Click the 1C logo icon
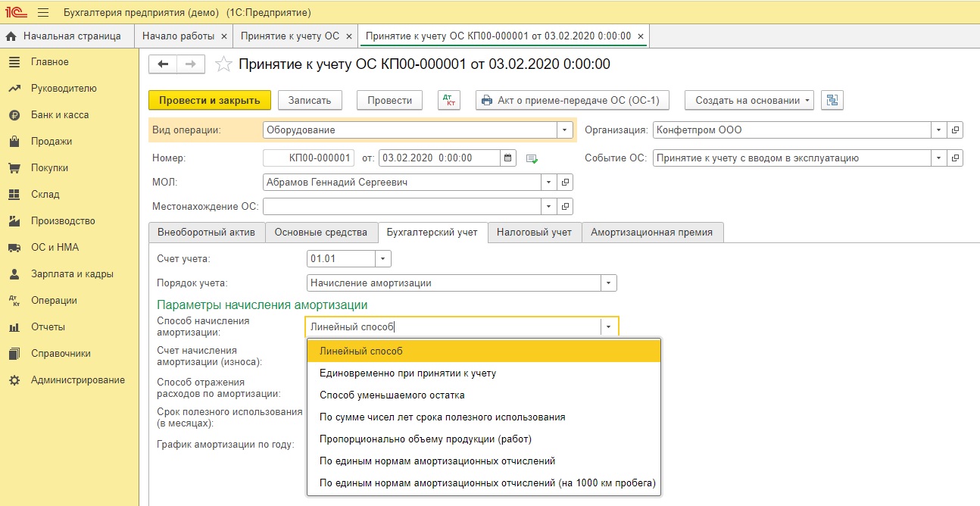Image resolution: width=980 pixels, height=506 pixels. pos(14,13)
